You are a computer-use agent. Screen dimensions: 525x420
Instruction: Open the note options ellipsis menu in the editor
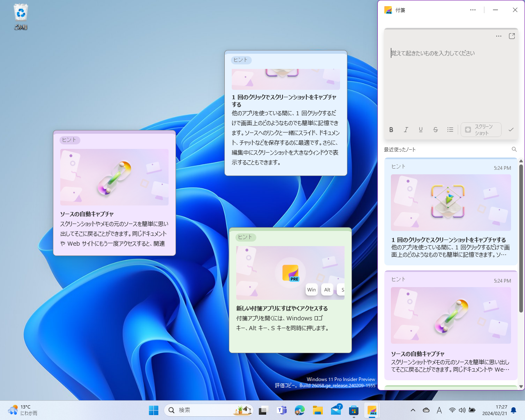(x=498, y=36)
